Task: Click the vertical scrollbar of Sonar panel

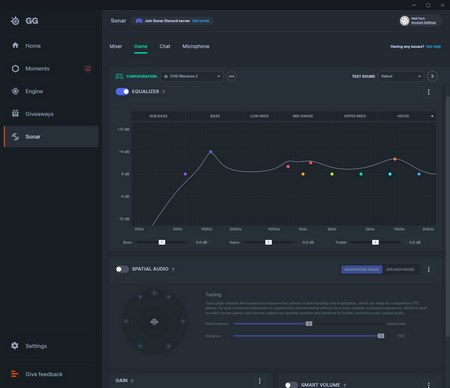Action: coord(447,217)
